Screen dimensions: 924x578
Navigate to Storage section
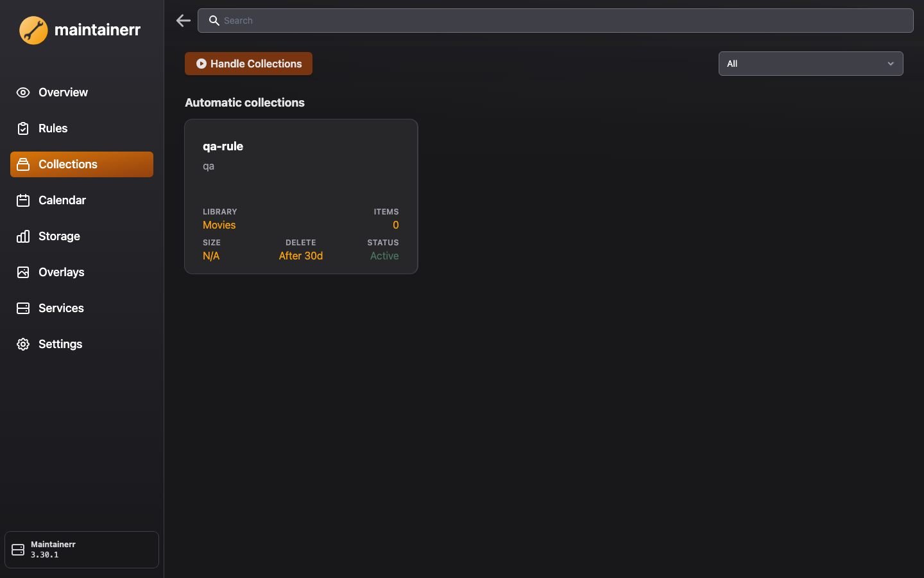[81, 236]
